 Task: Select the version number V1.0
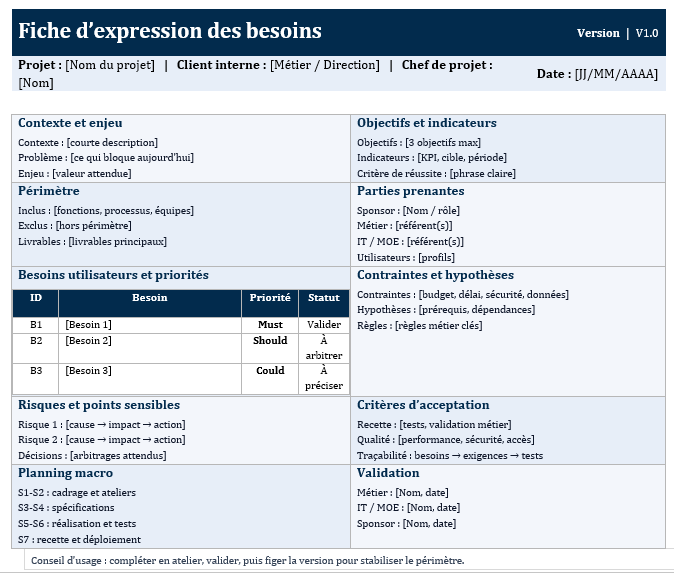coord(647,33)
